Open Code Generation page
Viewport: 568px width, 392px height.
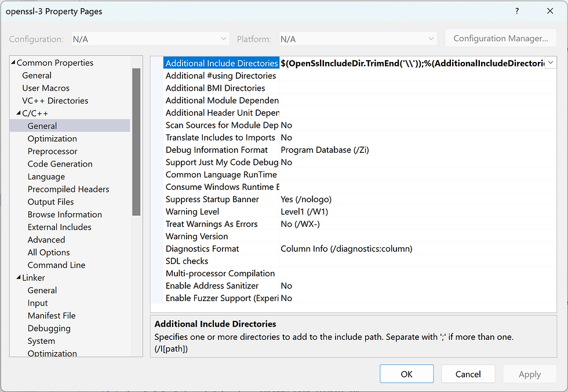60,164
